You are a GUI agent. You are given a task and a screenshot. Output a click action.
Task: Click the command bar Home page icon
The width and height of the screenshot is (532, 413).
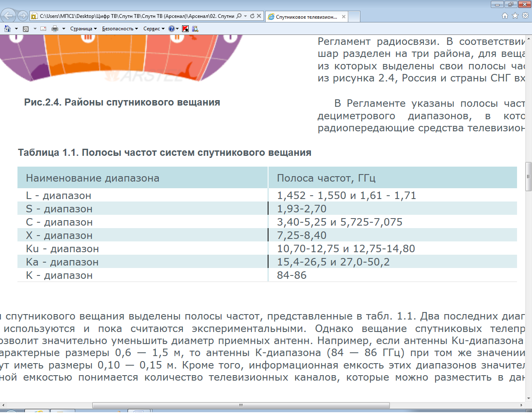(x=7, y=29)
